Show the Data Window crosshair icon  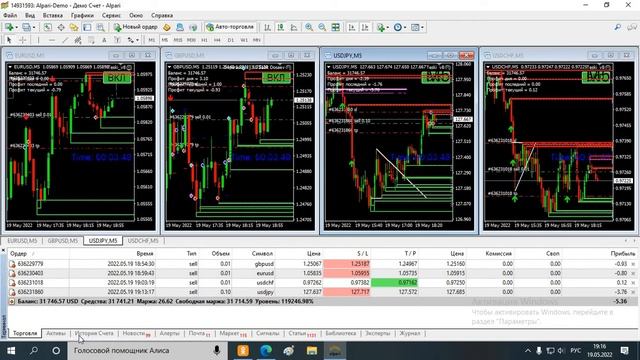(61, 27)
